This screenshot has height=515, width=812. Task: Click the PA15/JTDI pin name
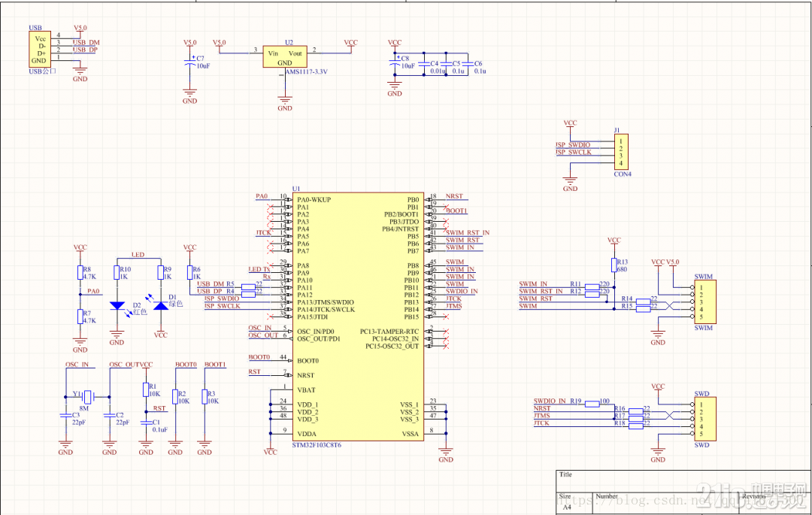pos(313,317)
